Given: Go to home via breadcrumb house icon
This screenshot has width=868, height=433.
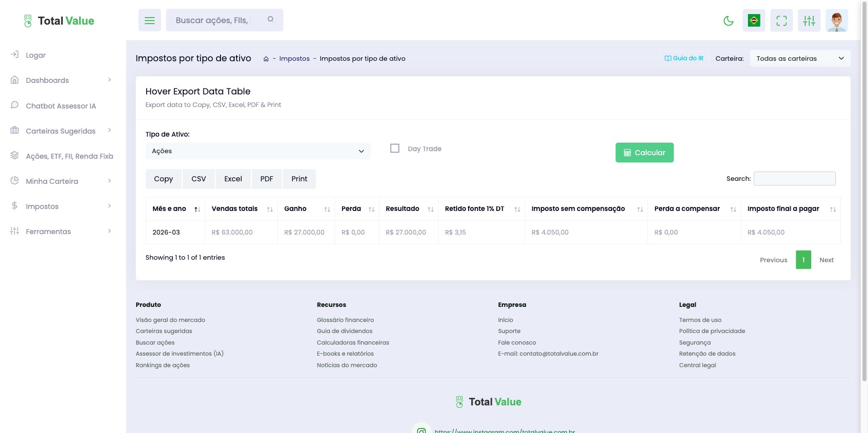Looking at the screenshot, I should coord(266,59).
